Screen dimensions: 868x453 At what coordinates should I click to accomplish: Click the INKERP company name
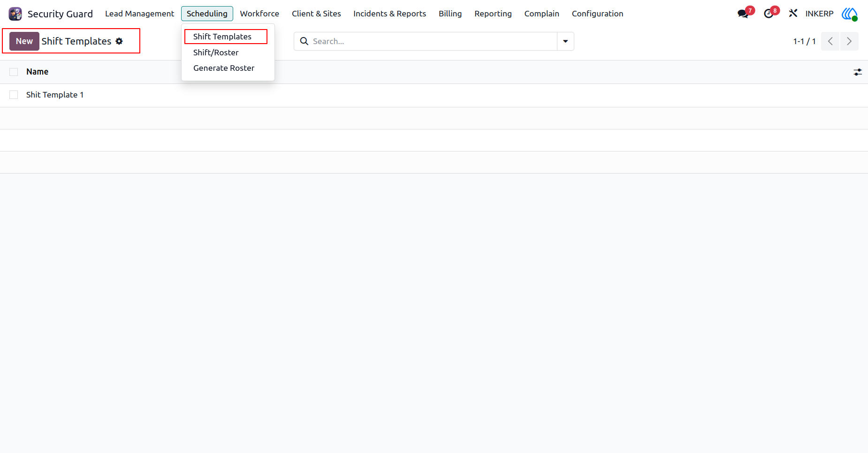pyautogui.click(x=819, y=14)
